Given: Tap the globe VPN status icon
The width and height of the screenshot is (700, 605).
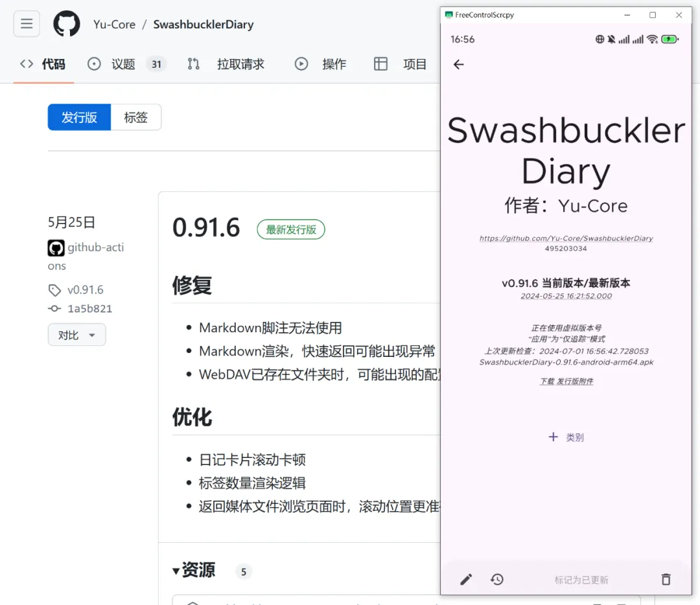Looking at the screenshot, I should point(600,40).
